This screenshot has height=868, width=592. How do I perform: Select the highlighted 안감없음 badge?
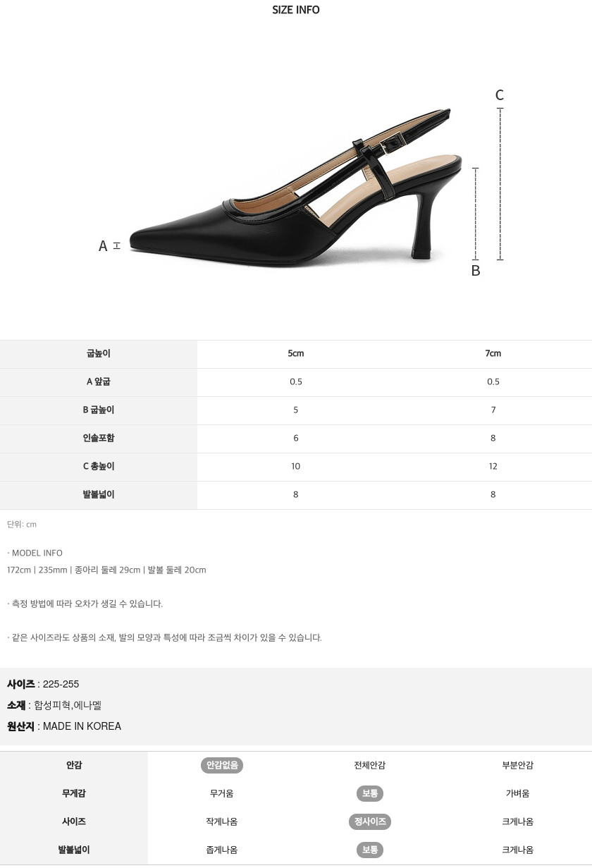pos(222,765)
